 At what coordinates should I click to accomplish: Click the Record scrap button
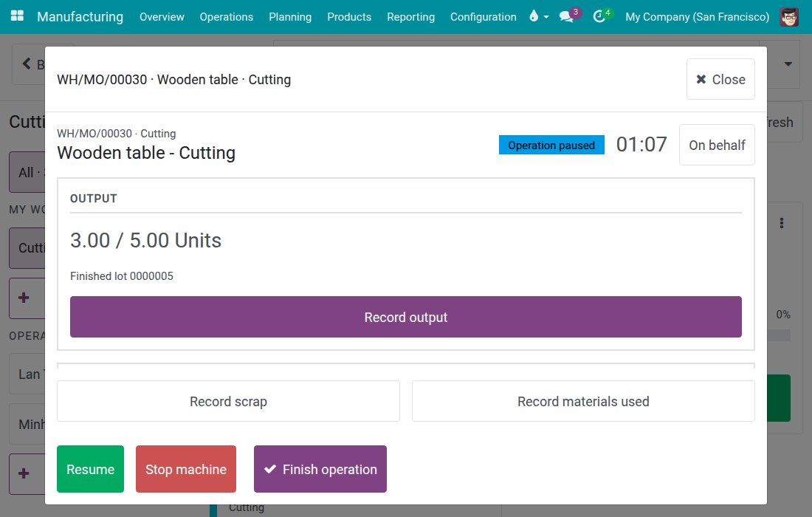[x=228, y=402]
